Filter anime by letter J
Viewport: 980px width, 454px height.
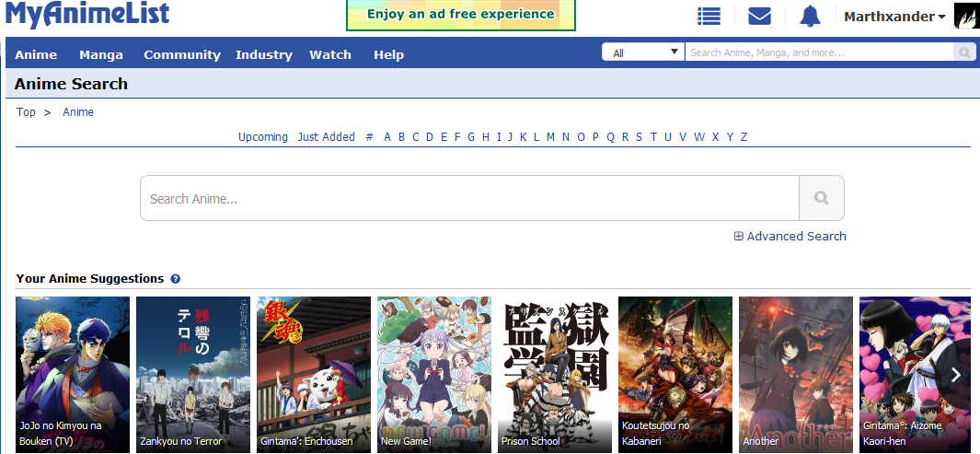pyautogui.click(x=510, y=137)
